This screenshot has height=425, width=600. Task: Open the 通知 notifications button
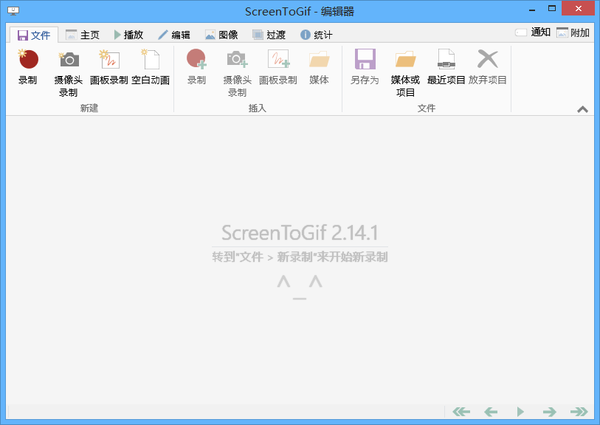coord(533,33)
